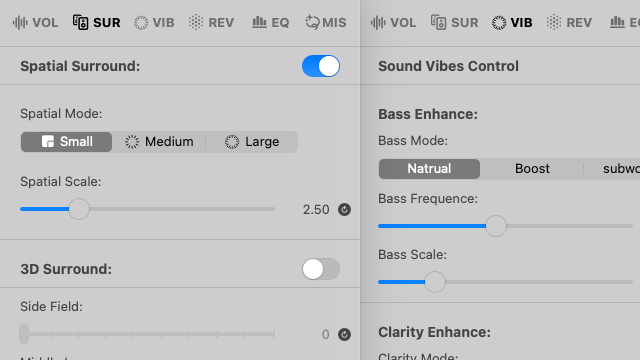Choose Large spatial mode

[x=252, y=142]
